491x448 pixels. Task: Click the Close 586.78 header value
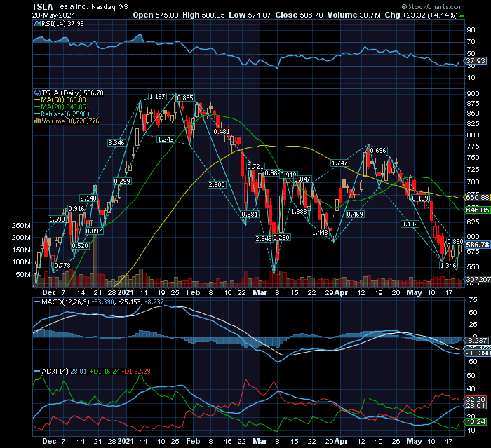coord(299,15)
